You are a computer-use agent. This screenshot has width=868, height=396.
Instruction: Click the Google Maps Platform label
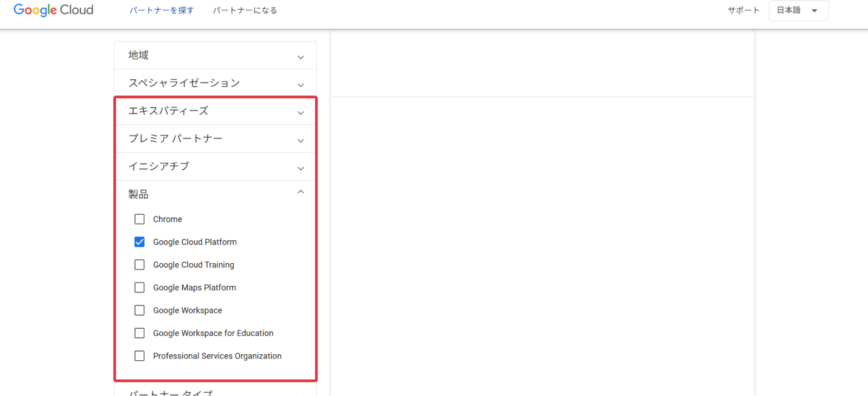pos(194,288)
